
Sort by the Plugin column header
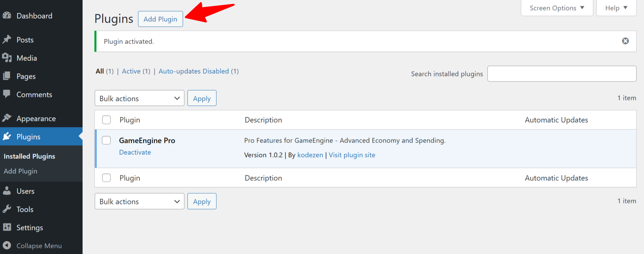tap(130, 120)
